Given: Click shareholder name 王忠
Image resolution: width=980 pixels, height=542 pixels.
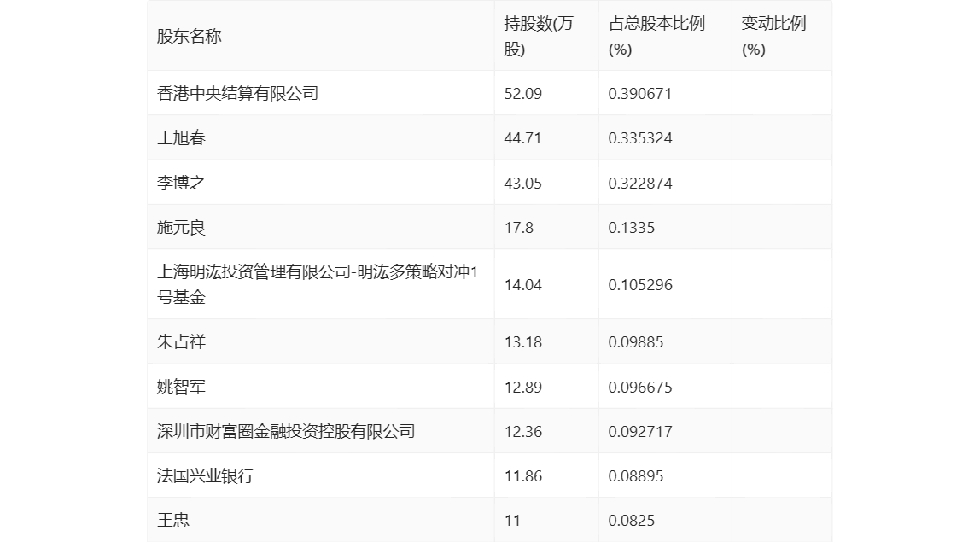Looking at the screenshot, I should 173,520.
